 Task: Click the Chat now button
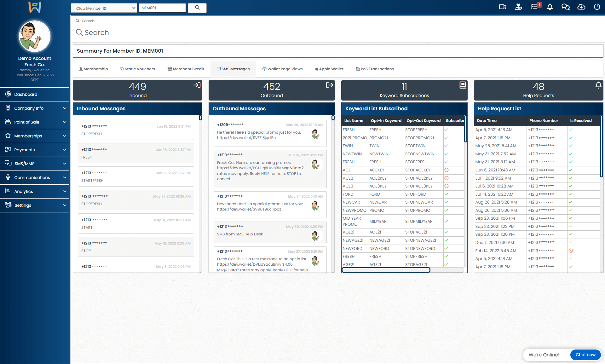585,355
